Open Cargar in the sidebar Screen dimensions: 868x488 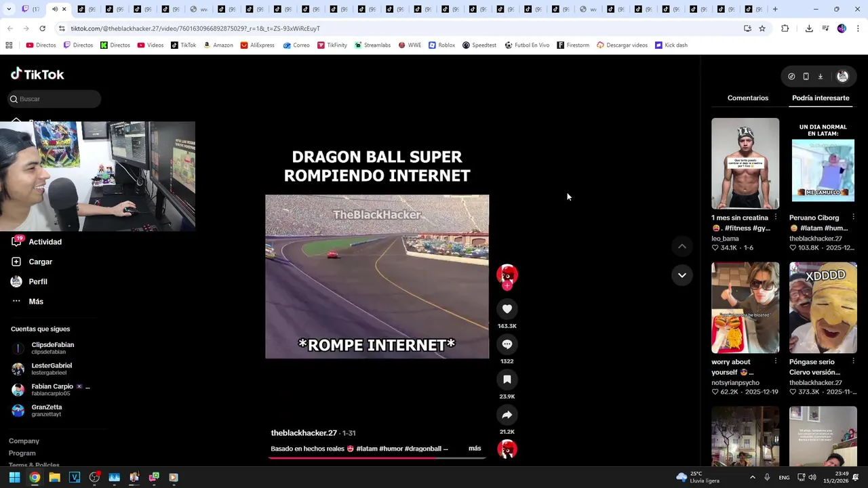coord(32,262)
